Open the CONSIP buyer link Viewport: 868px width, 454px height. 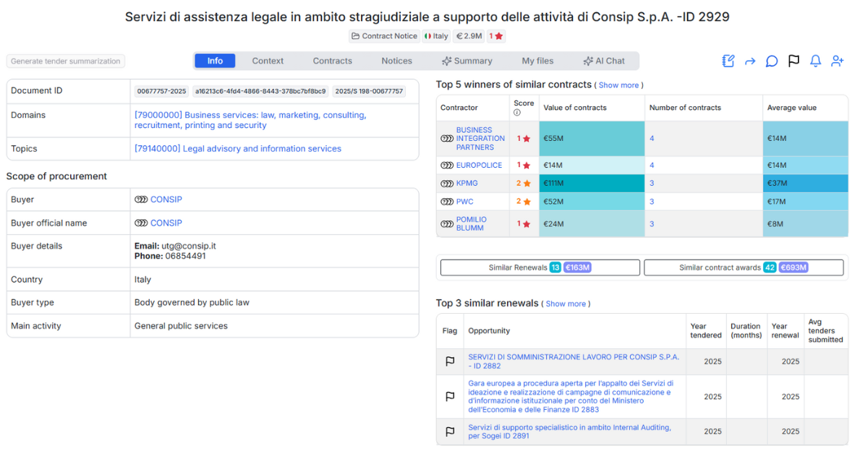(x=165, y=199)
